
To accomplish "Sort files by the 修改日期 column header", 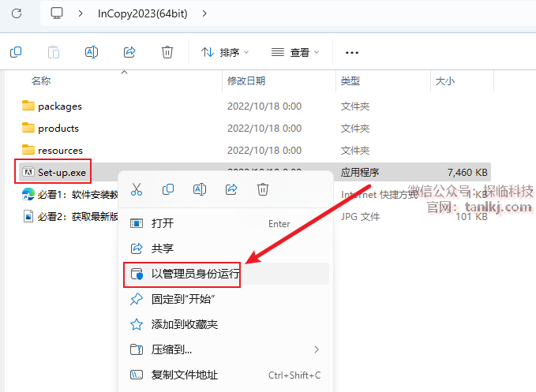I will coord(246,81).
